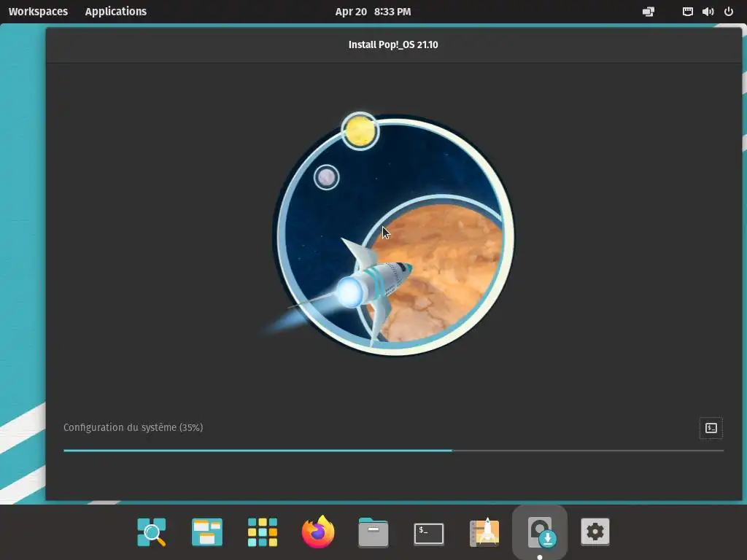This screenshot has width=747, height=560.
Task: Click the 'Configuration du système (35%)' status text
Action: pyautogui.click(x=133, y=427)
